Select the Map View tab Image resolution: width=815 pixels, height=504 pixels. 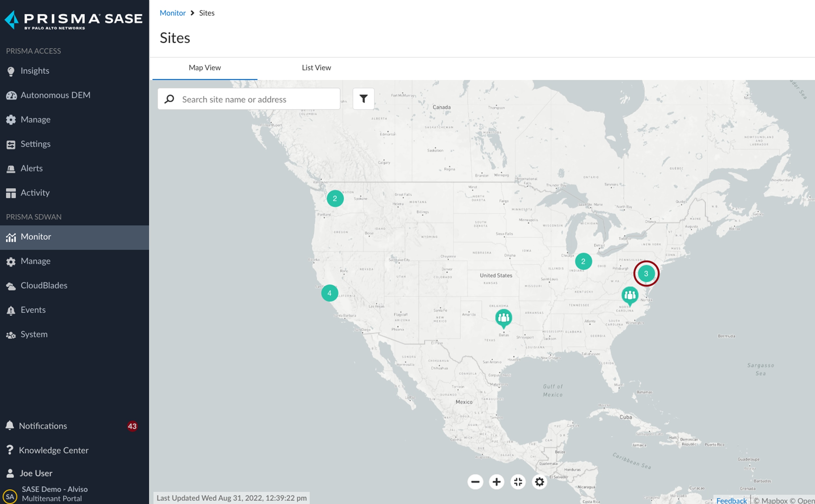coord(204,68)
